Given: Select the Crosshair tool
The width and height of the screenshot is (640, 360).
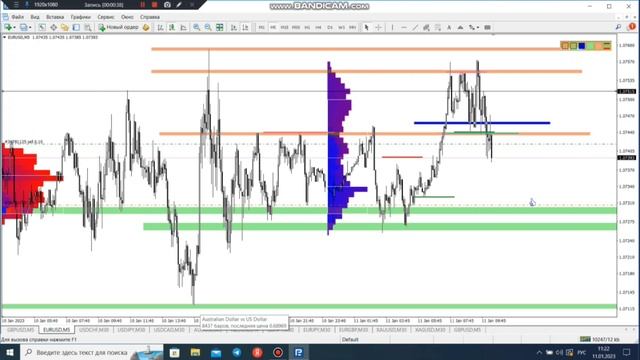Looking at the screenshot, I should coord(378,27).
